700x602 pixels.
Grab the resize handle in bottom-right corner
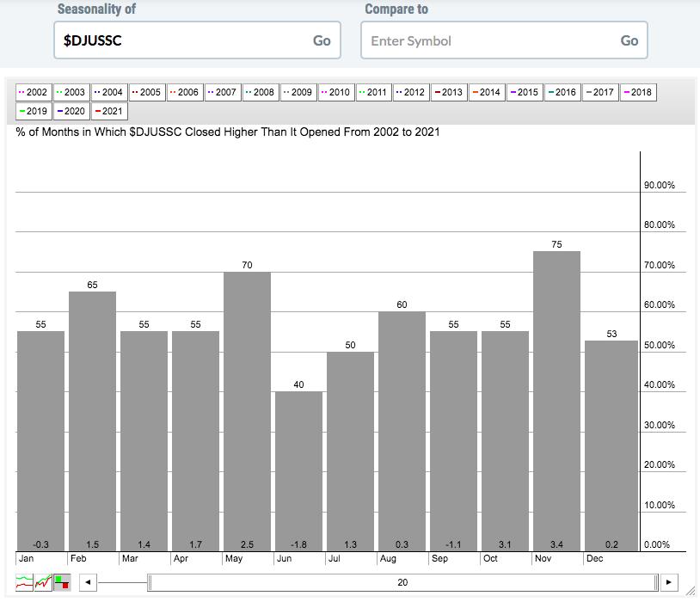691,592
